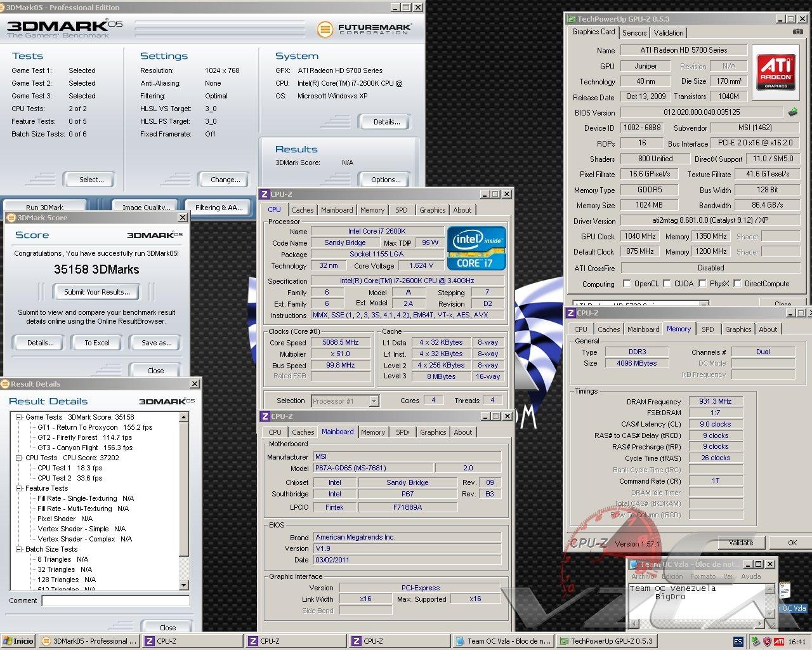Collapse the Feature Tests tree node
Screen dimensions: 812x650
19,488
